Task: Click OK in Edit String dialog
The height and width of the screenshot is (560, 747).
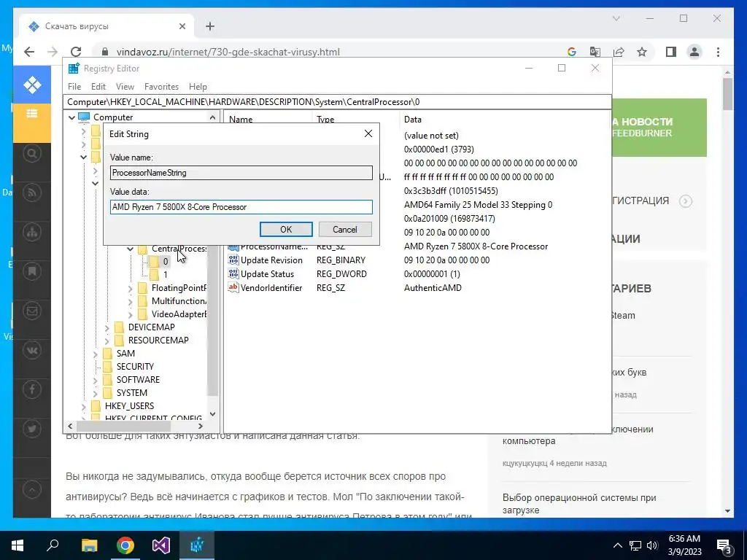Action: [x=286, y=229]
